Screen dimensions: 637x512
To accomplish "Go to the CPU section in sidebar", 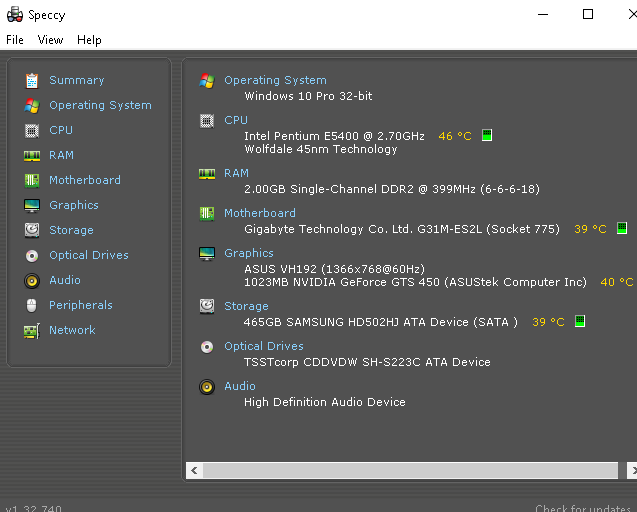I will (x=61, y=130).
